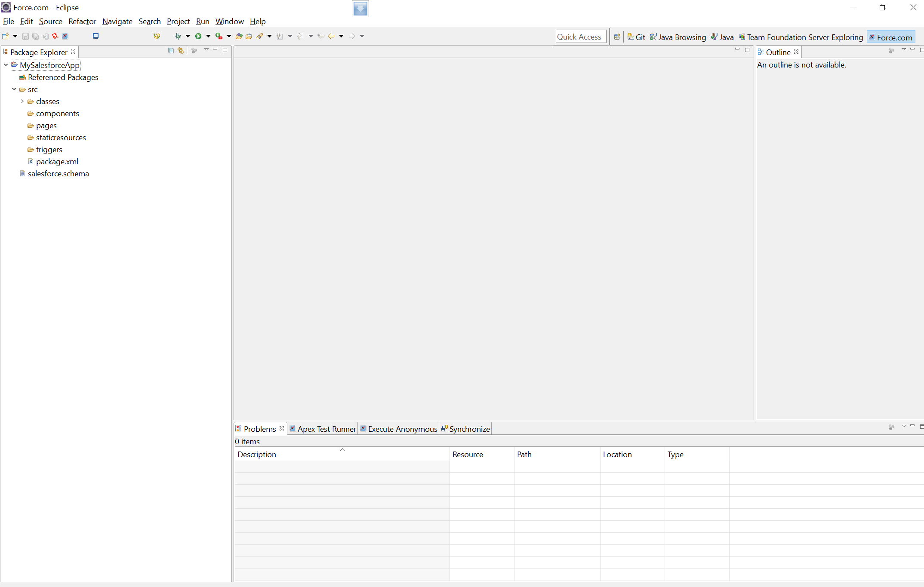924x587 pixels.
Task: Switch to the Java Browsing perspective
Action: point(678,37)
